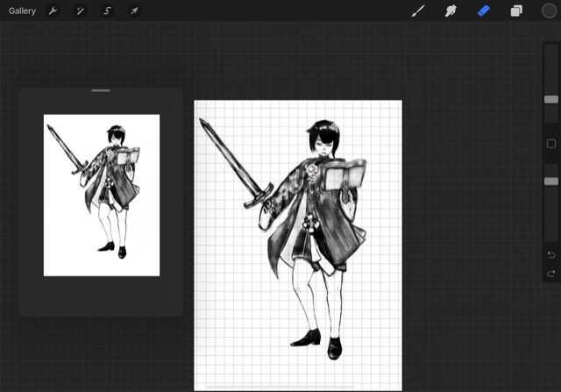
Task: Undo the last stroke via sidebar arrow
Action: point(550,255)
